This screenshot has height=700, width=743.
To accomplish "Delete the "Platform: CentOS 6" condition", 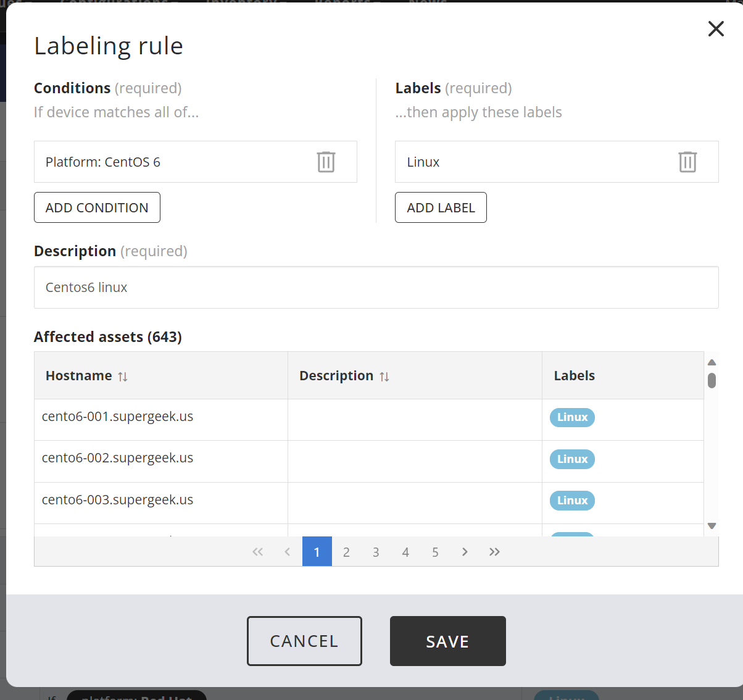I will (326, 162).
